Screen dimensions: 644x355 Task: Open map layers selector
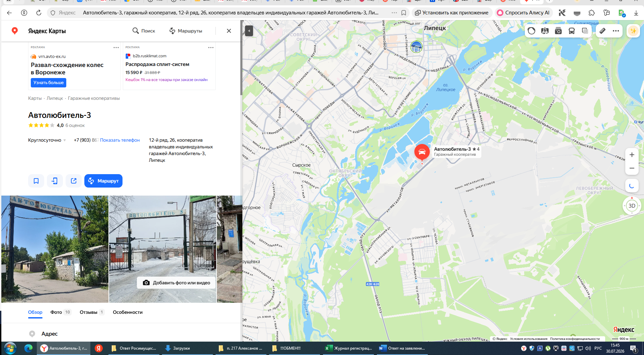point(585,31)
